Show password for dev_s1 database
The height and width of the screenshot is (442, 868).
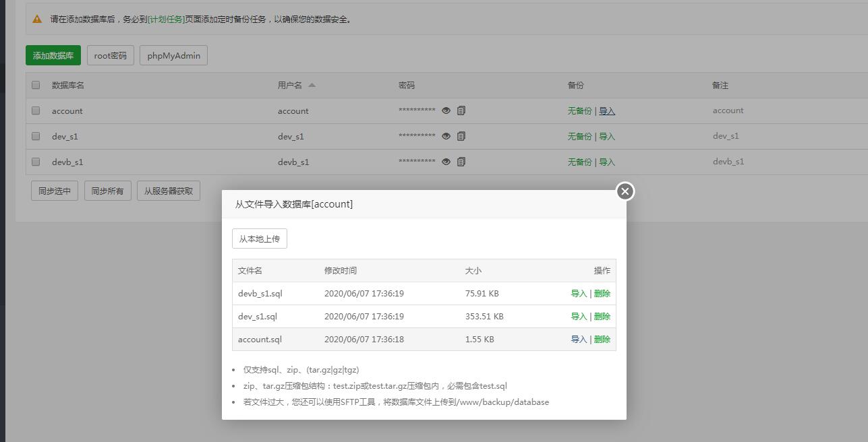coord(446,136)
